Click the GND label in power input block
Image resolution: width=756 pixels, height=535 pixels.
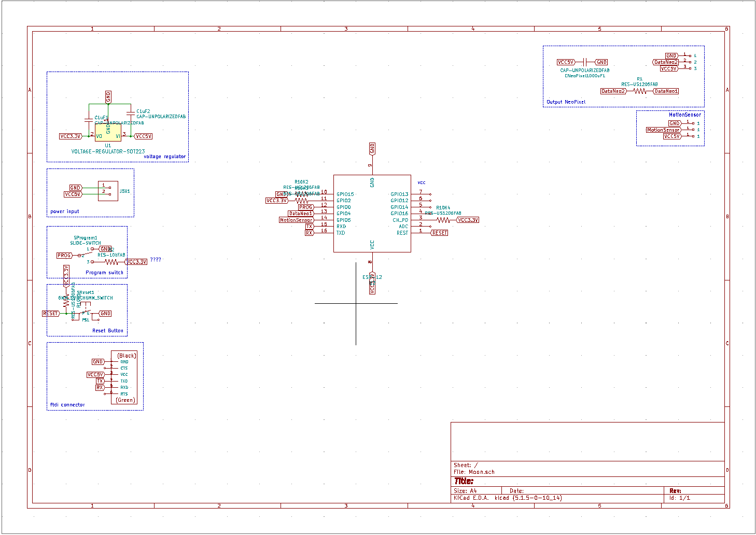click(x=75, y=188)
